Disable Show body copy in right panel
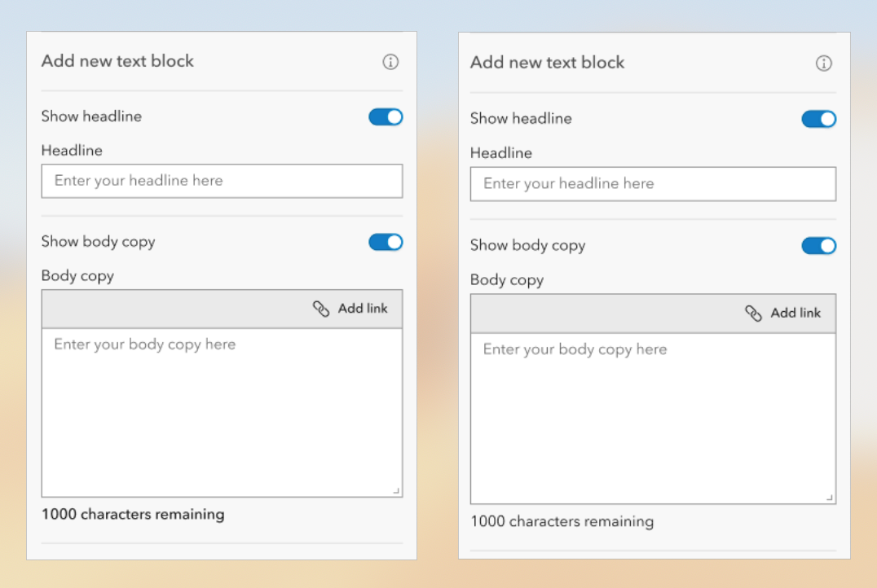Screen dimensions: 877x588 pyautogui.click(x=818, y=245)
